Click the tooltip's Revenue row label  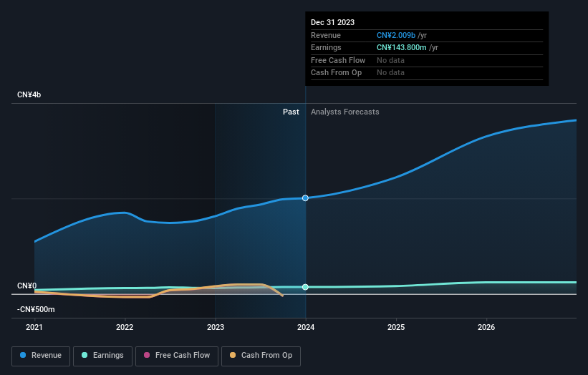325,35
